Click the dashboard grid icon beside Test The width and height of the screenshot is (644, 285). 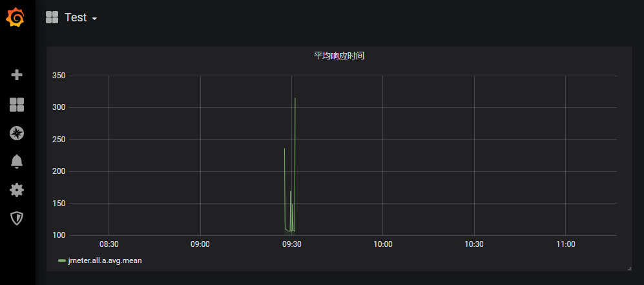(52, 17)
